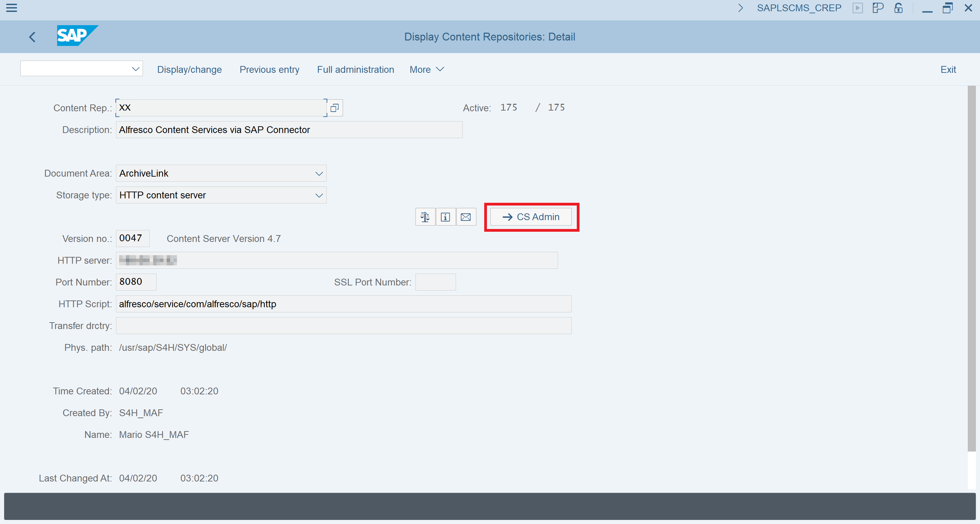Viewport: 980px width, 524px height.
Task: Expand the command field dropdown
Action: point(135,68)
